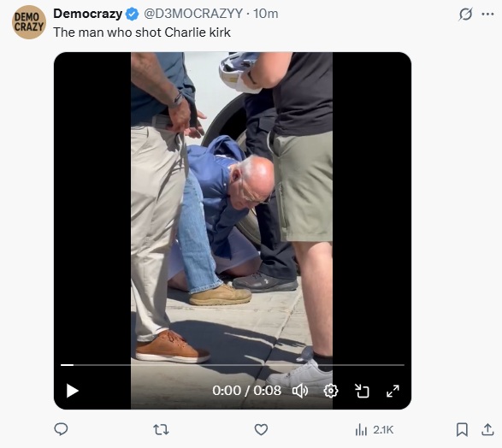This screenshot has height=448, width=502.
Task: Like the post with heart icon
Action: point(261,429)
